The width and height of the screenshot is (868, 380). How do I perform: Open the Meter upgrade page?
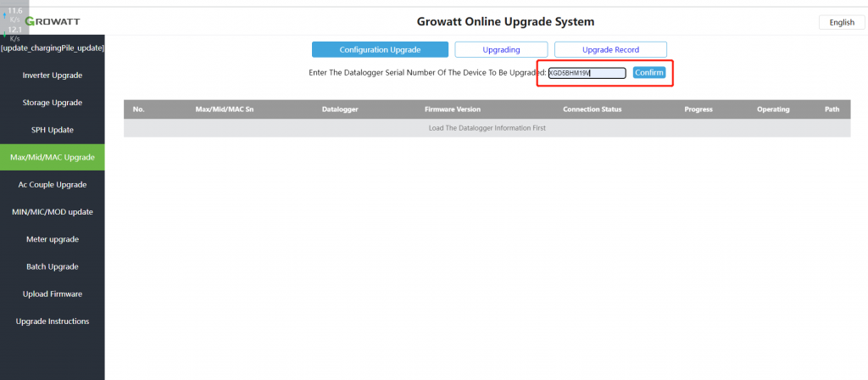click(52, 239)
